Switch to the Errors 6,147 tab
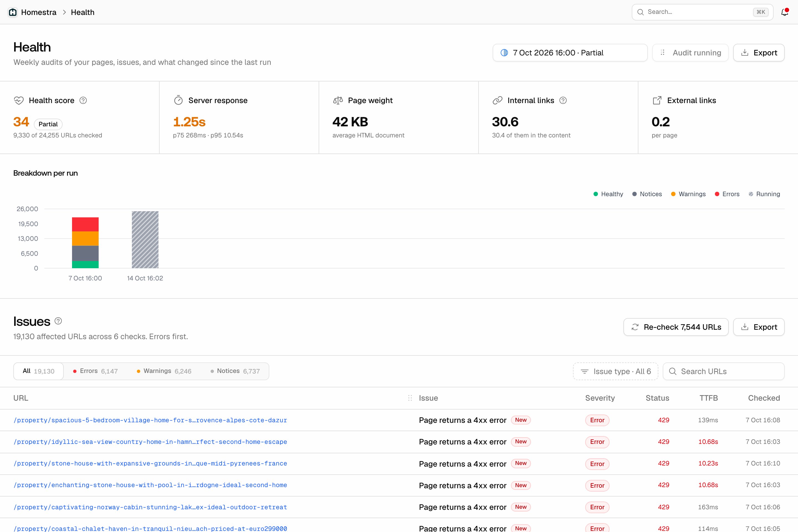This screenshot has height=532, width=798. point(95,371)
